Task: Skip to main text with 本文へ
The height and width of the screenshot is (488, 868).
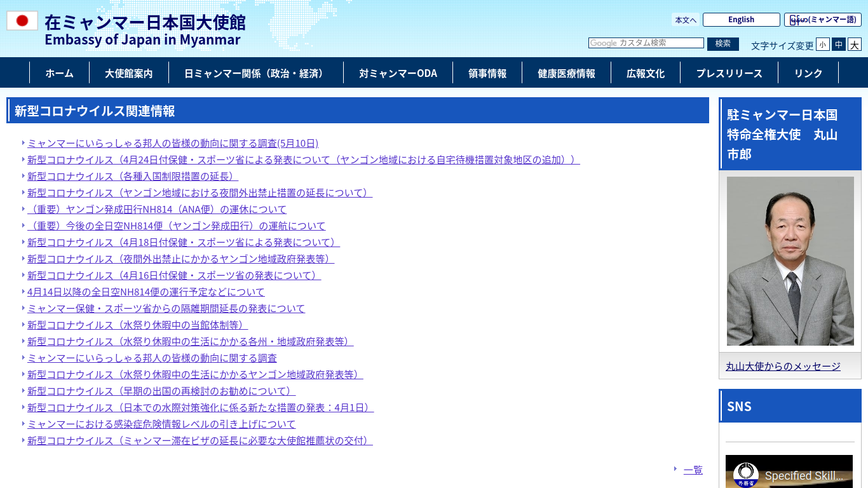Action: pyautogui.click(x=686, y=20)
